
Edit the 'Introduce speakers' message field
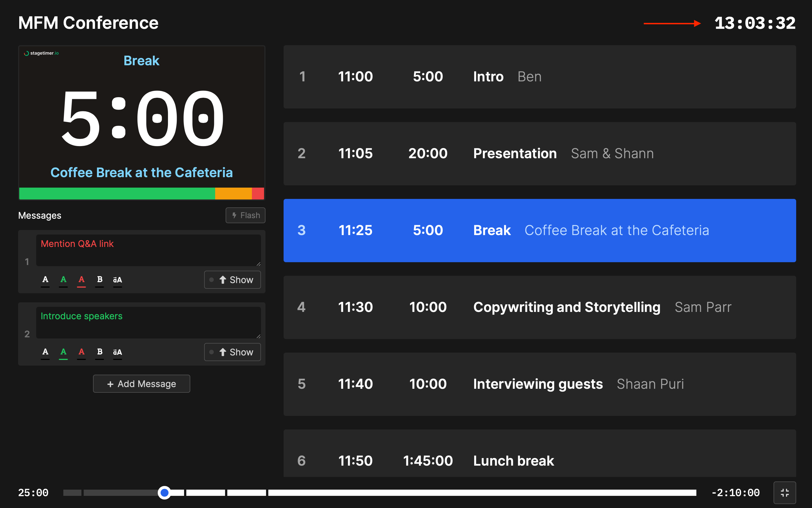pos(148,323)
